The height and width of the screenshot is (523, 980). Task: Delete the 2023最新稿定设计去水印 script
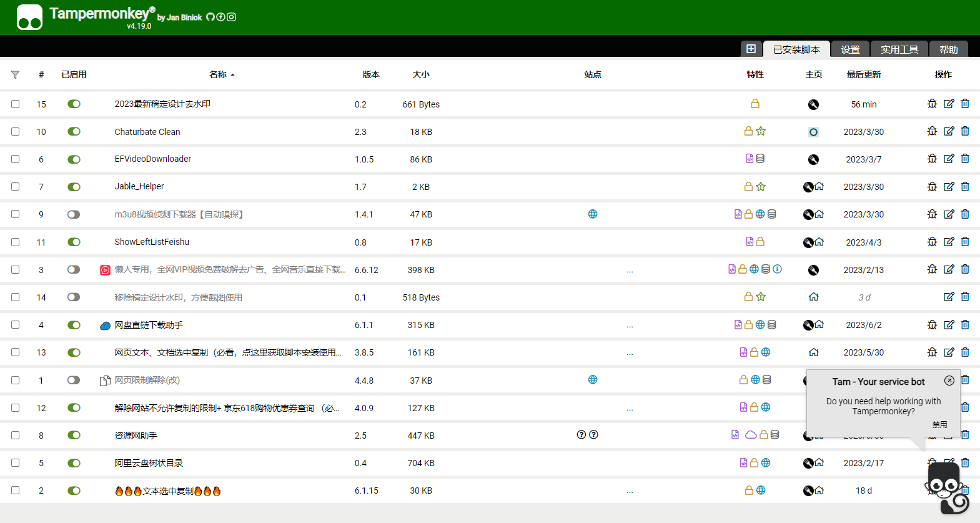click(x=965, y=104)
